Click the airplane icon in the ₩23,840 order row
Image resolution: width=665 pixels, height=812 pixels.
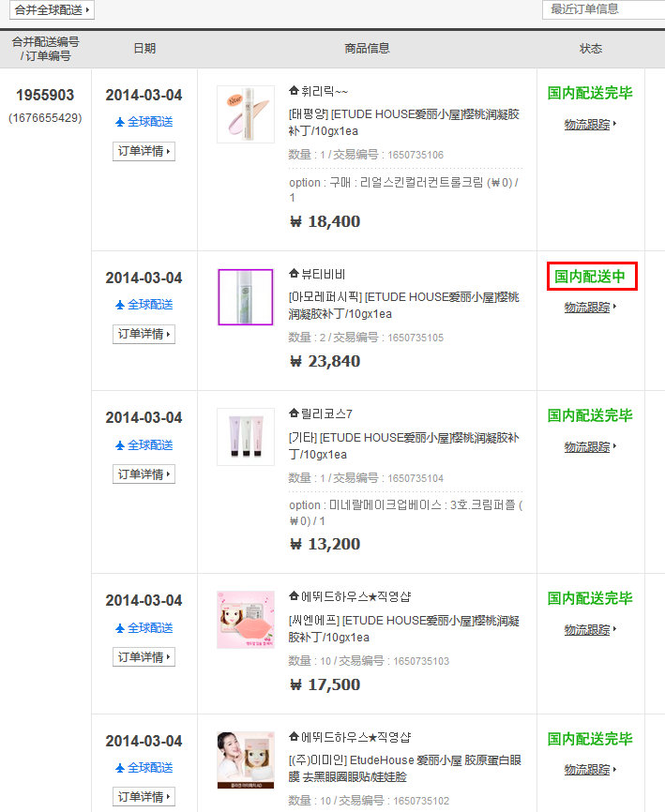click(x=120, y=305)
